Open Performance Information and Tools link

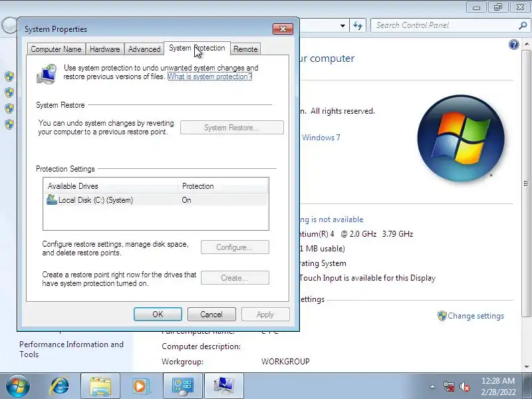point(71,349)
